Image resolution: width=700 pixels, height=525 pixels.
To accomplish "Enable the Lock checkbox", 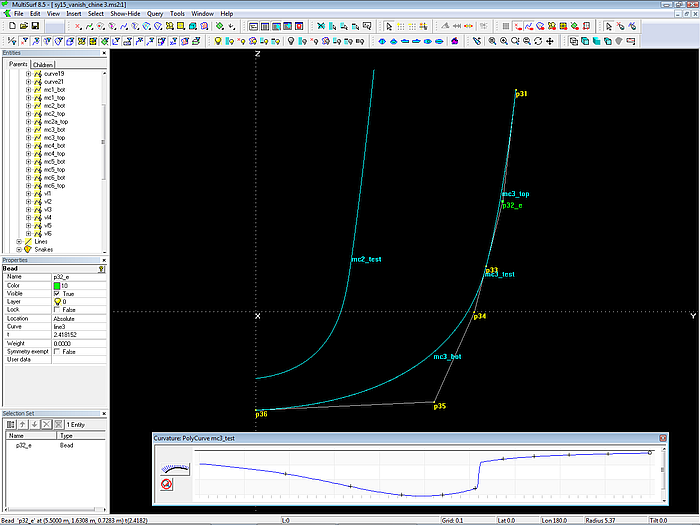I will (56, 310).
